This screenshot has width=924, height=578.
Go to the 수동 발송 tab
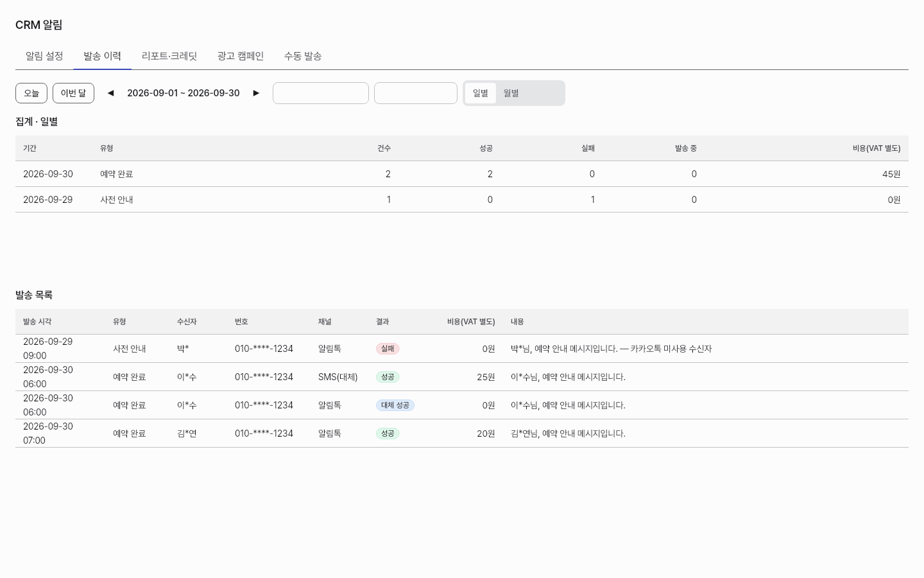click(303, 56)
